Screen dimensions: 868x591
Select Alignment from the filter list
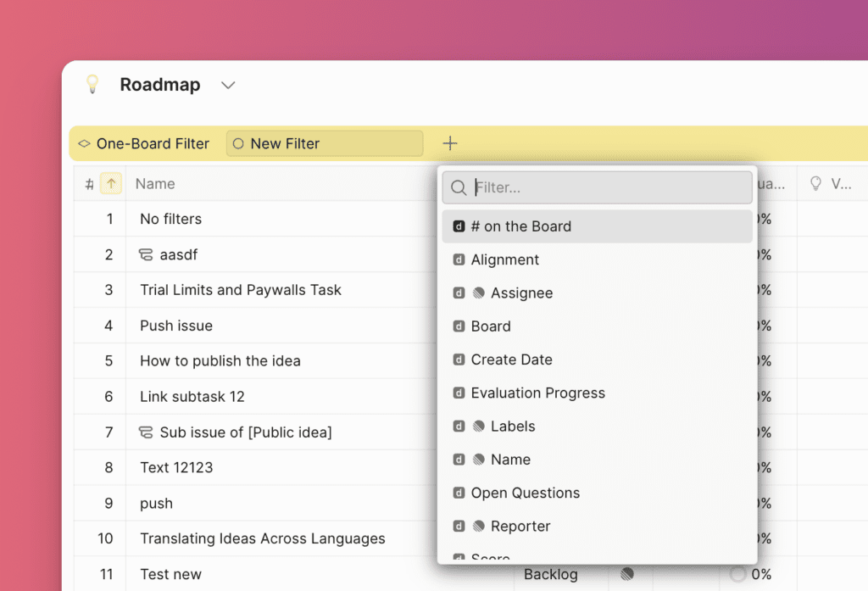point(504,259)
